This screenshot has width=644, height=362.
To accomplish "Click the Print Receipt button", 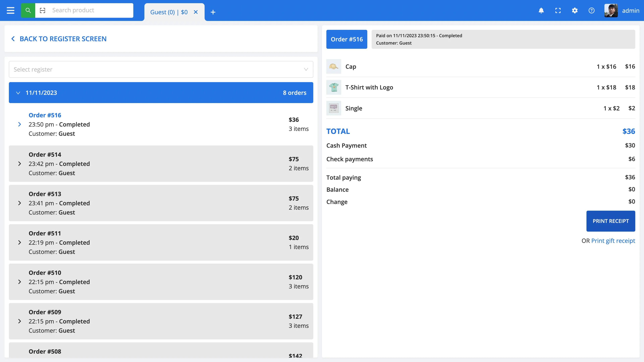I will [x=610, y=221].
